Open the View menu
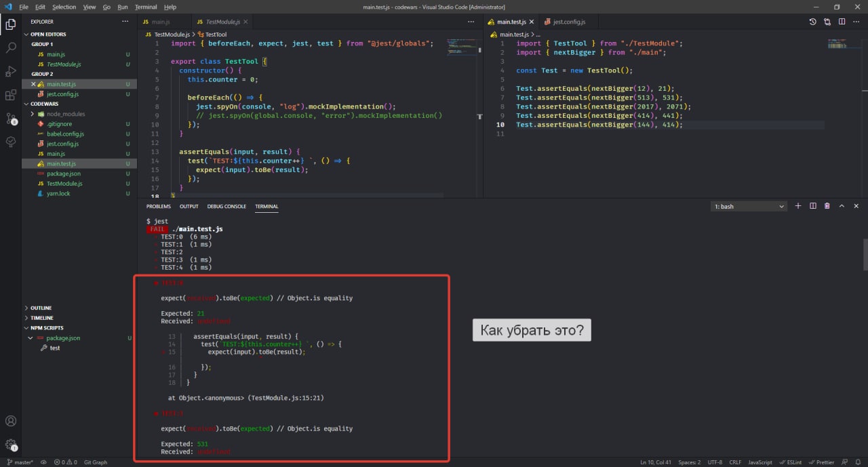 coord(90,7)
